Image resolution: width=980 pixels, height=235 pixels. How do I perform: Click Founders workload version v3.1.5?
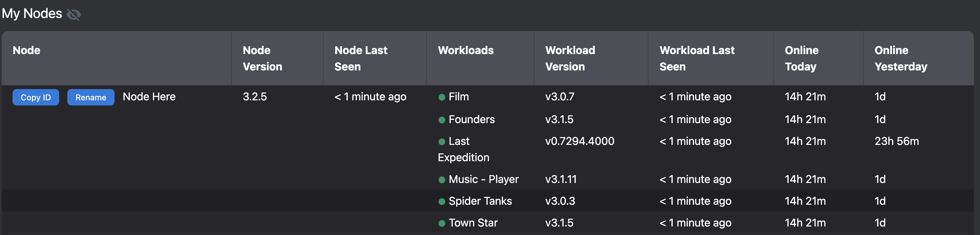click(559, 120)
